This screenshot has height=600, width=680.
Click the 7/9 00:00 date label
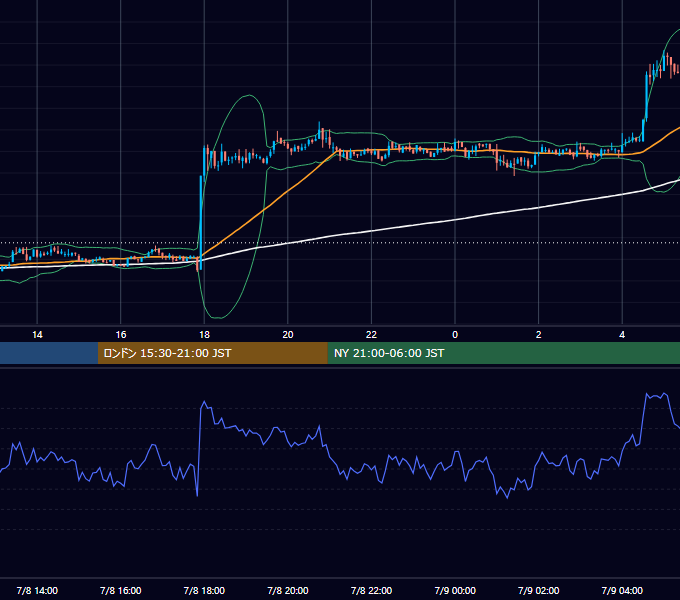455,590
